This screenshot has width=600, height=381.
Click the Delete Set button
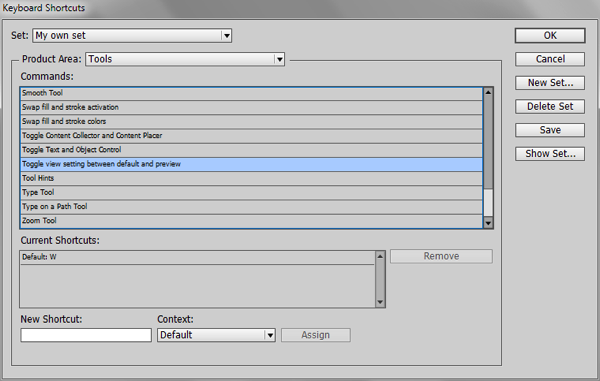click(550, 106)
